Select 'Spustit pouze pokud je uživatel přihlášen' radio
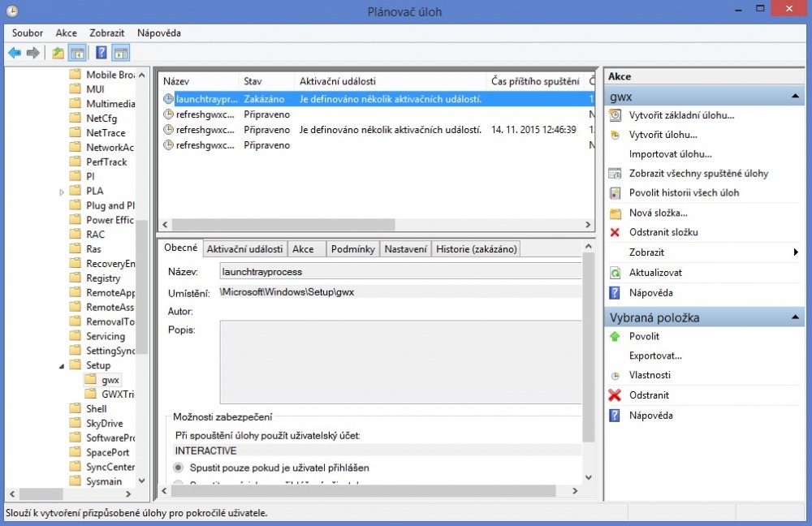This screenshot has height=526, width=812. click(x=179, y=468)
